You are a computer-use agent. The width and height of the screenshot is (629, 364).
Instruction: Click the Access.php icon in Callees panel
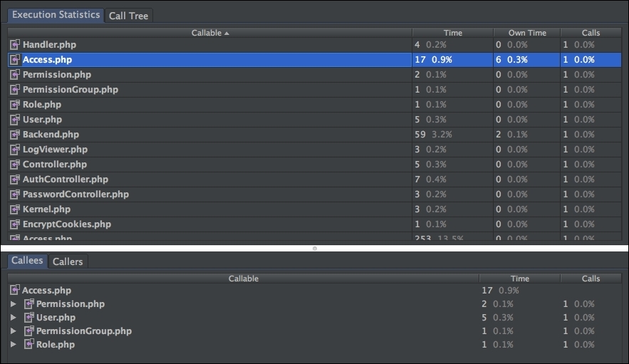click(15, 290)
